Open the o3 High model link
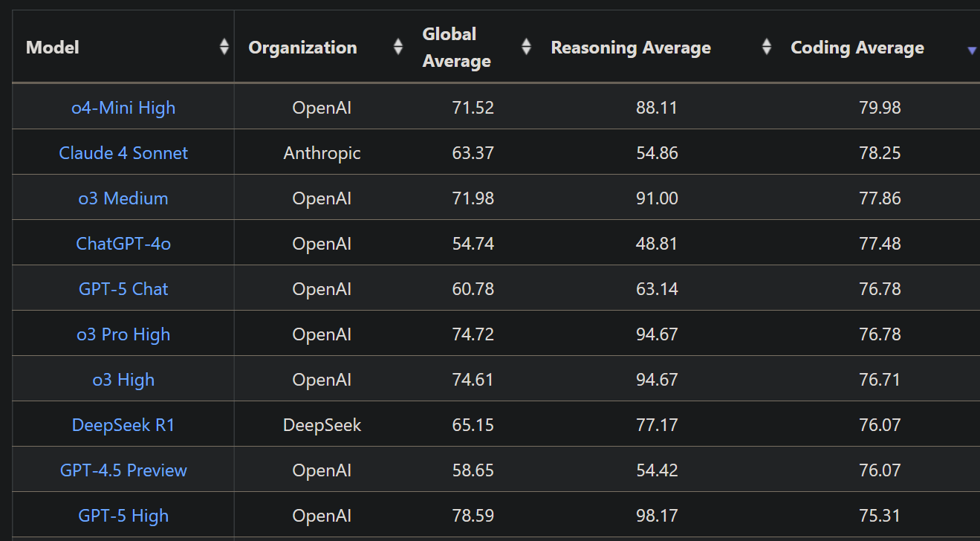This screenshot has width=980, height=541. [123, 380]
